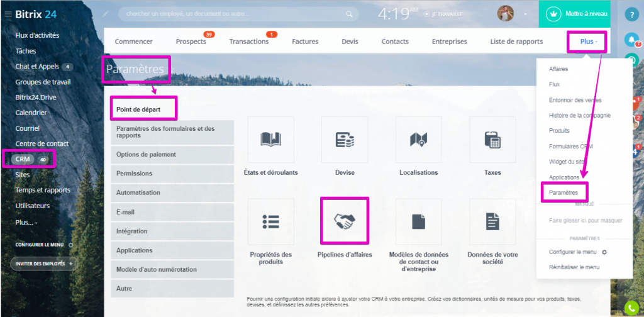The image size is (644, 317).
Task: Open the Plus dropdown in CRM tabs
Action: (x=589, y=42)
